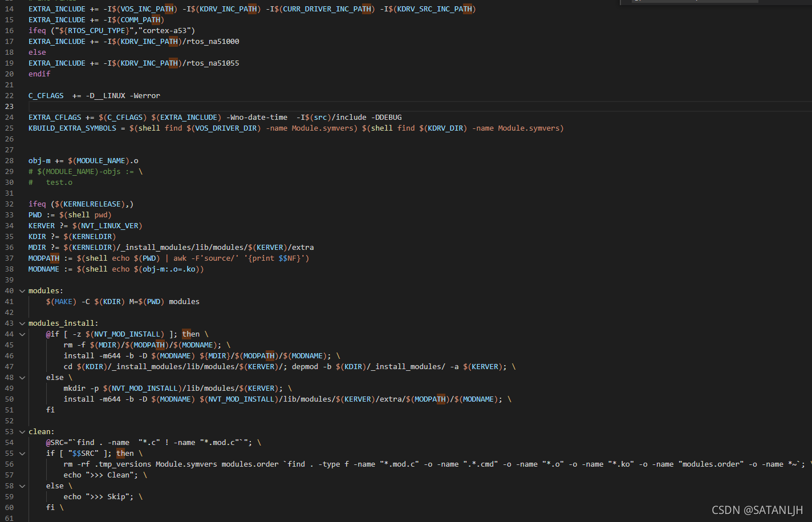The width and height of the screenshot is (812, 522).
Task: Collapse the fold arrow at 'else \' line 48
Action: click(x=22, y=378)
